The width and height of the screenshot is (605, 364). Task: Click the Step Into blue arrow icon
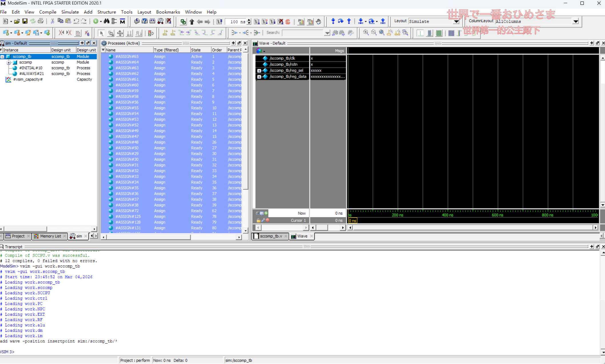(x=333, y=21)
